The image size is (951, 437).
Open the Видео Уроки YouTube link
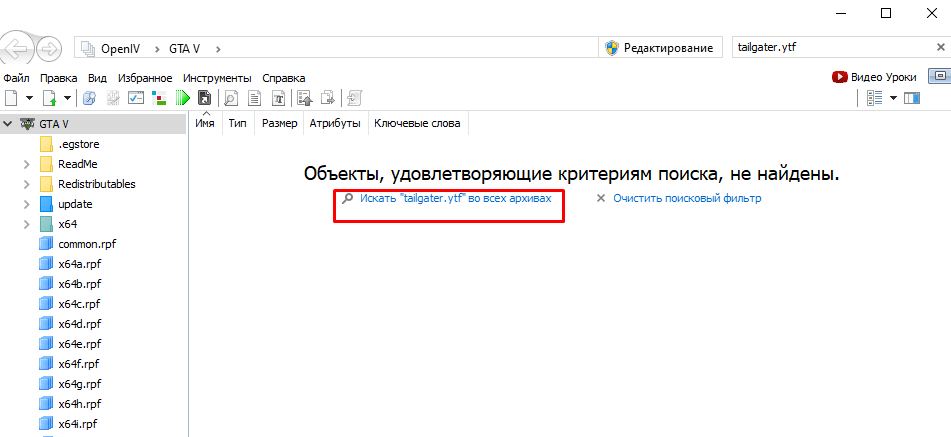pos(874,77)
